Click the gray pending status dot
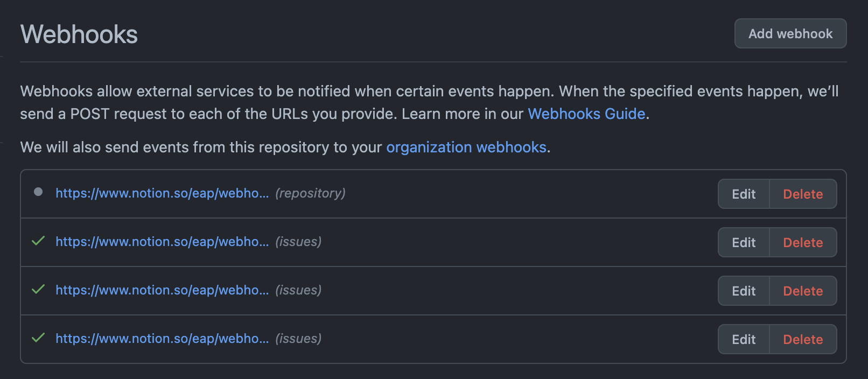The height and width of the screenshot is (379, 868). coord(38,192)
